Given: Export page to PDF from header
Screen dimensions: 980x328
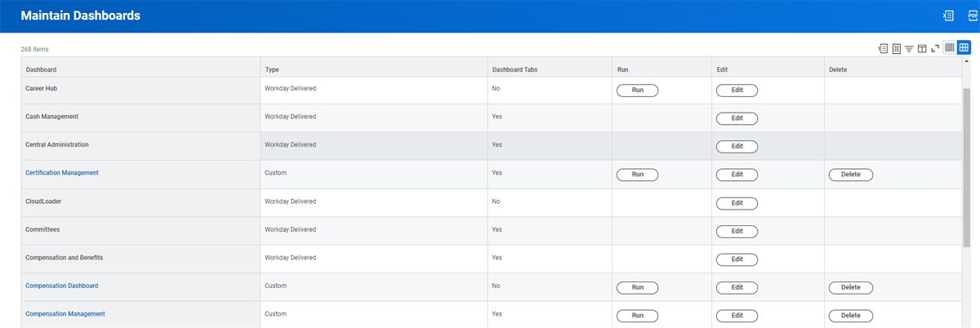Looking at the screenshot, I should pos(973,16).
